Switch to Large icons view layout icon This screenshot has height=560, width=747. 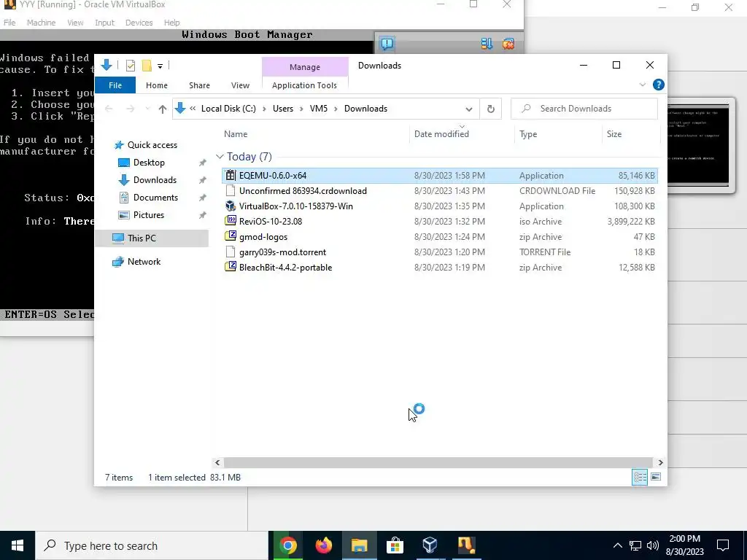[656, 477]
